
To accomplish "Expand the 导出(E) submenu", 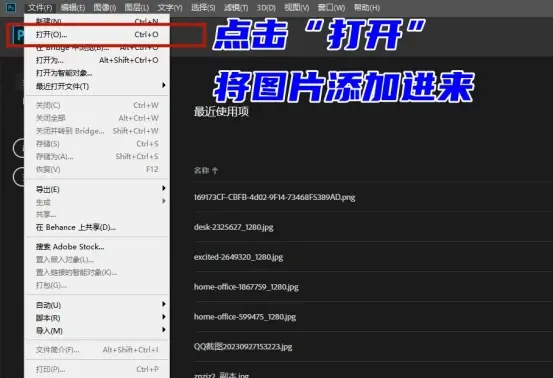I will coord(97,189).
